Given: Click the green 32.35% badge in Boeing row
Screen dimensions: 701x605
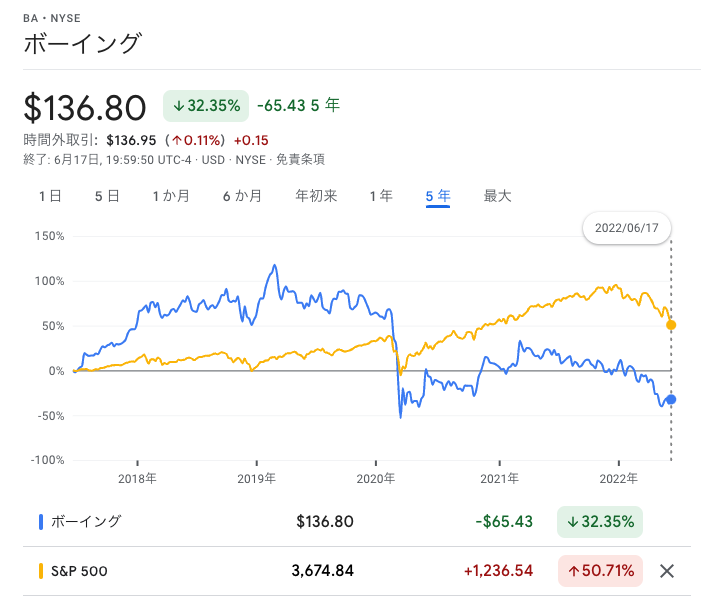Looking at the screenshot, I should pyautogui.click(x=600, y=521).
